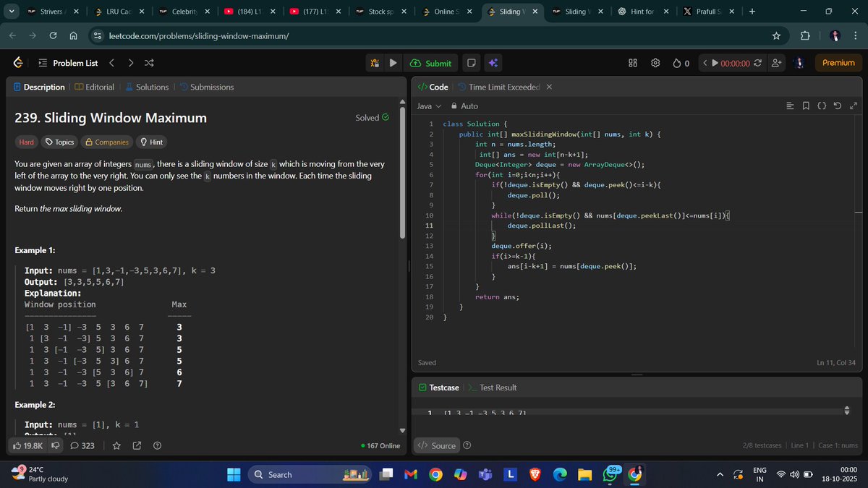Show the Hint

[150, 142]
